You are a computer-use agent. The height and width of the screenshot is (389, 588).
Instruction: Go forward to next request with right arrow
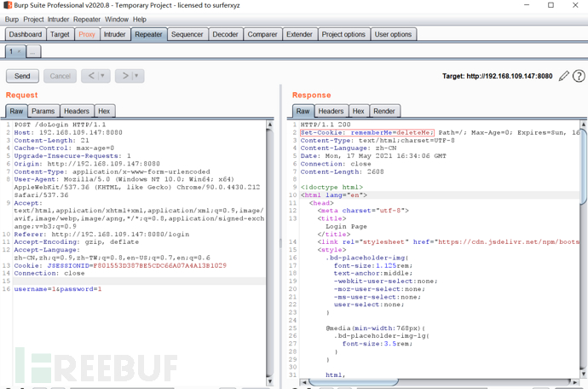pyautogui.click(x=124, y=76)
